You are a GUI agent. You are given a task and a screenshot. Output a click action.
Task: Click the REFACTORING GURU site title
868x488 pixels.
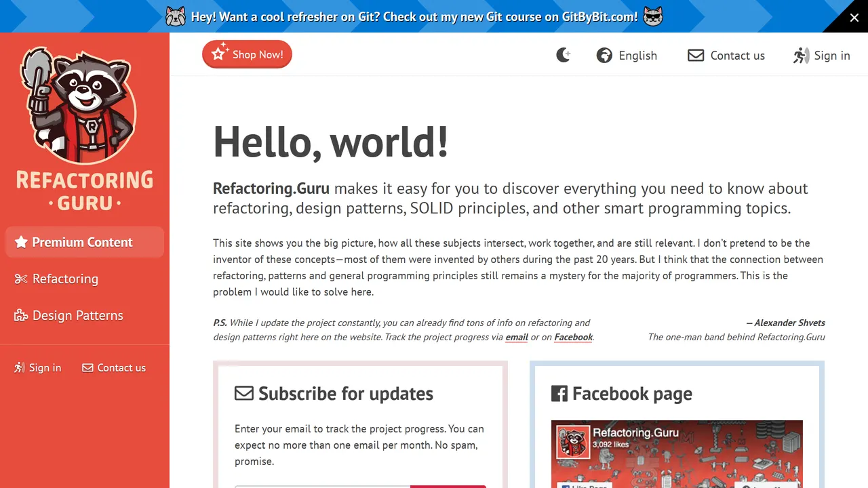coord(85,191)
